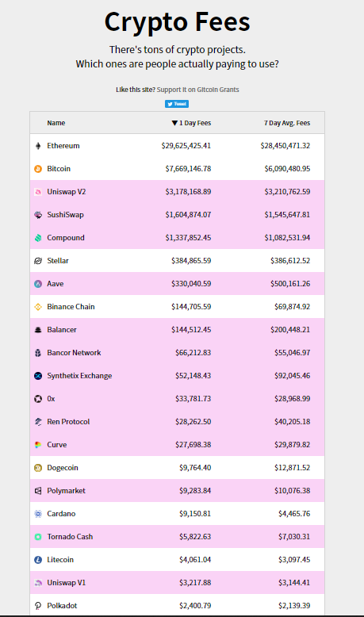The image size is (364, 617).
Task: Click the Aave ghost icon
Action: tap(38, 284)
